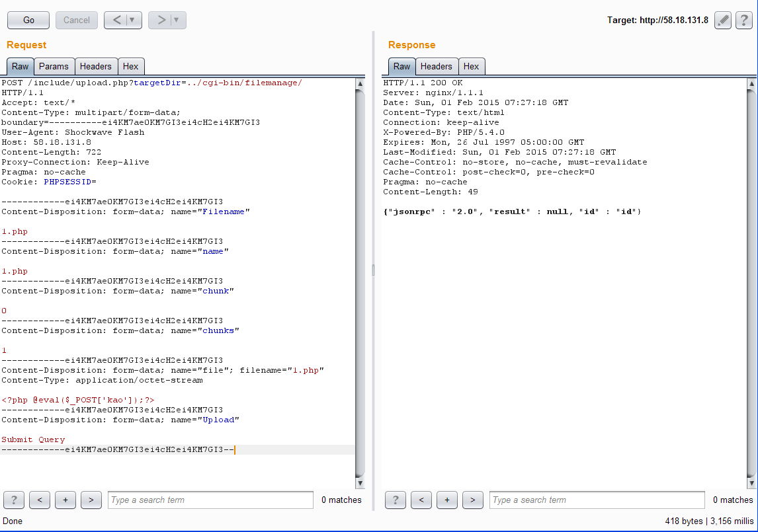The image size is (758, 532).
Task: Click the <?php @eval payload line
Action: coord(78,400)
